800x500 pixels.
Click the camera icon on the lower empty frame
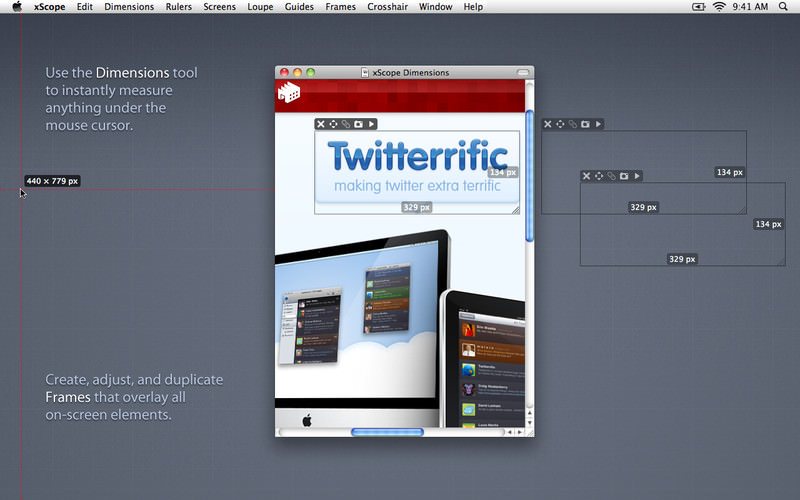click(624, 176)
